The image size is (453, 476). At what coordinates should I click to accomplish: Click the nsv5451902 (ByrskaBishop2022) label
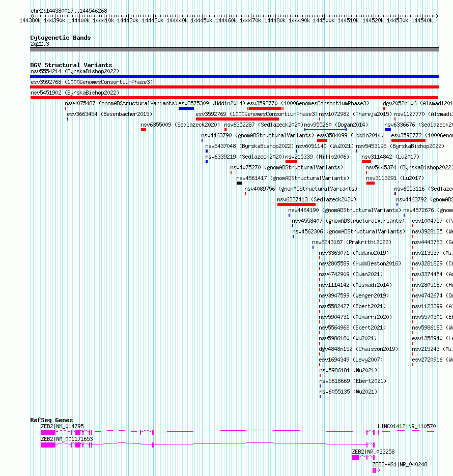point(75,93)
